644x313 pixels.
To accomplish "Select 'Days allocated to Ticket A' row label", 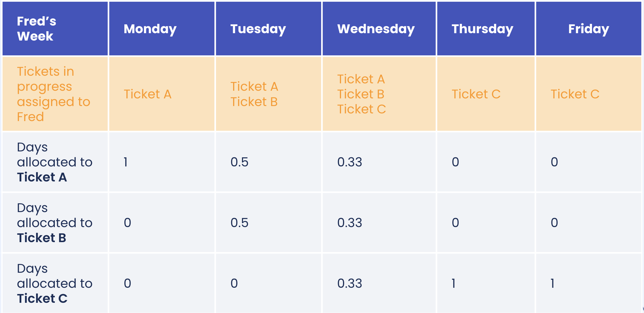I will coord(55,162).
